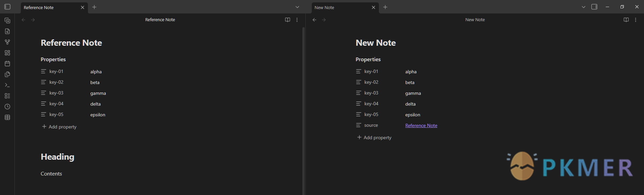Open the Reference Note link in source property
Screen dimensions: 644x195
click(x=421, y=125)
